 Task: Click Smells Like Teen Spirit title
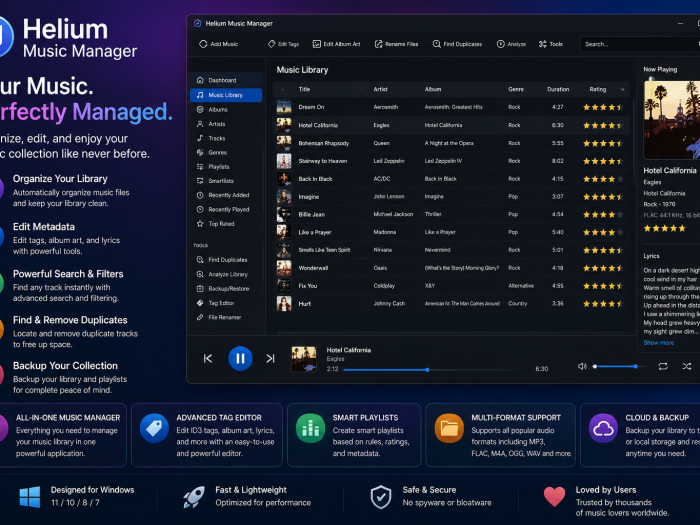[324, 250]
